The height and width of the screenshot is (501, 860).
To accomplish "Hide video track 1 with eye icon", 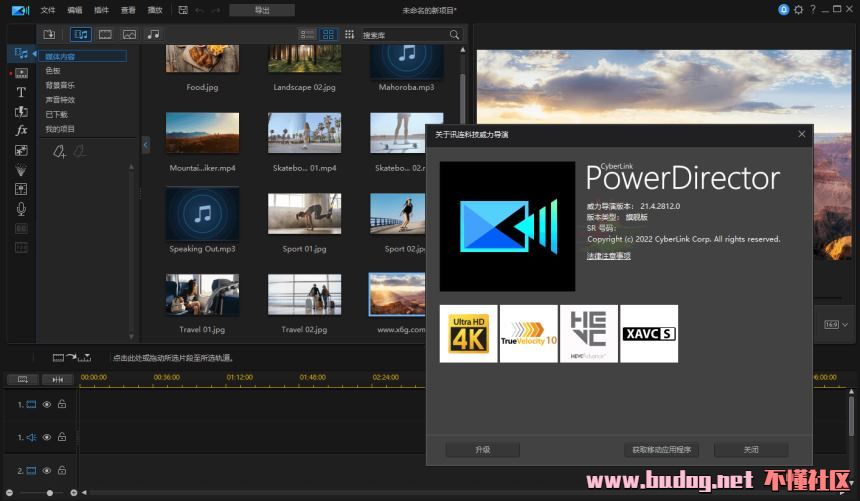I will pyautogui.click(x=47, y=404).
